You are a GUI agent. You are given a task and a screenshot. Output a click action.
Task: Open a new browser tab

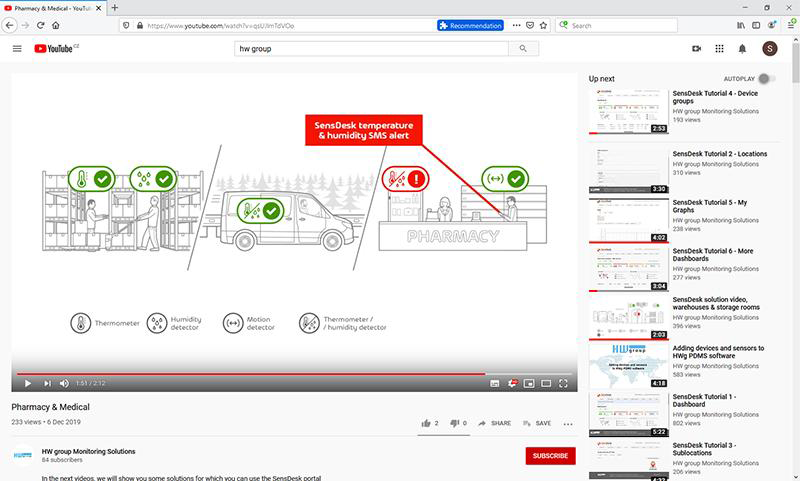coord(114,8)
